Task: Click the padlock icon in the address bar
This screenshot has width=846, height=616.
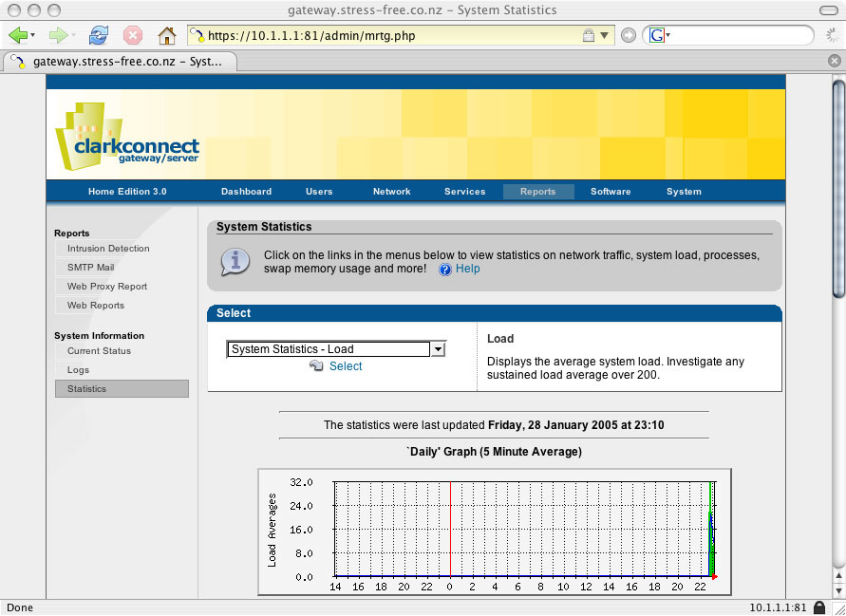Action: click(588, 36)
